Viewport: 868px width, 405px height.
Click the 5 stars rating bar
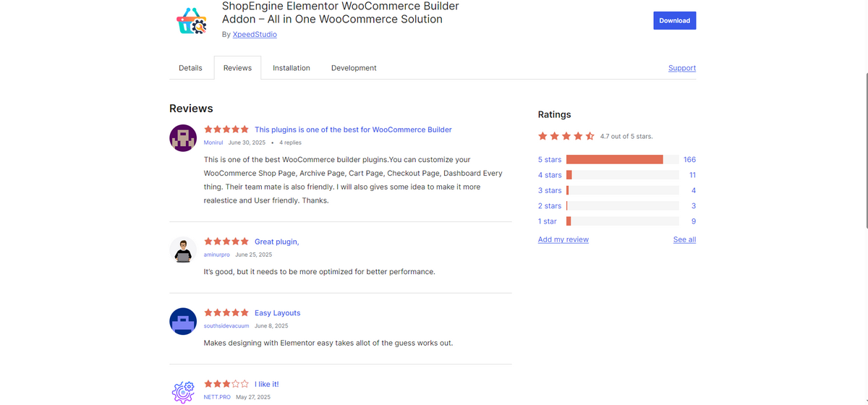622,159
